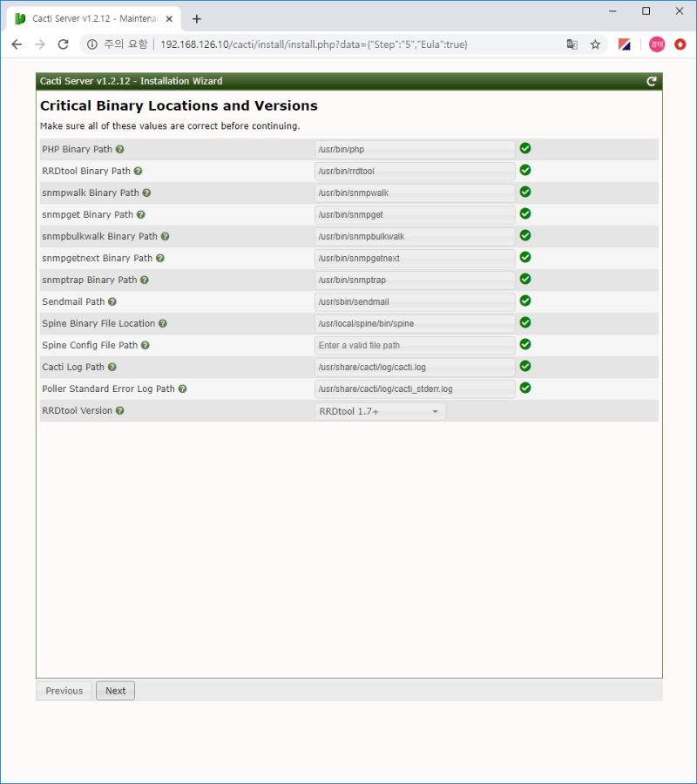
Task: Click the refresh icon in wizard header
Action: (651, 81)
